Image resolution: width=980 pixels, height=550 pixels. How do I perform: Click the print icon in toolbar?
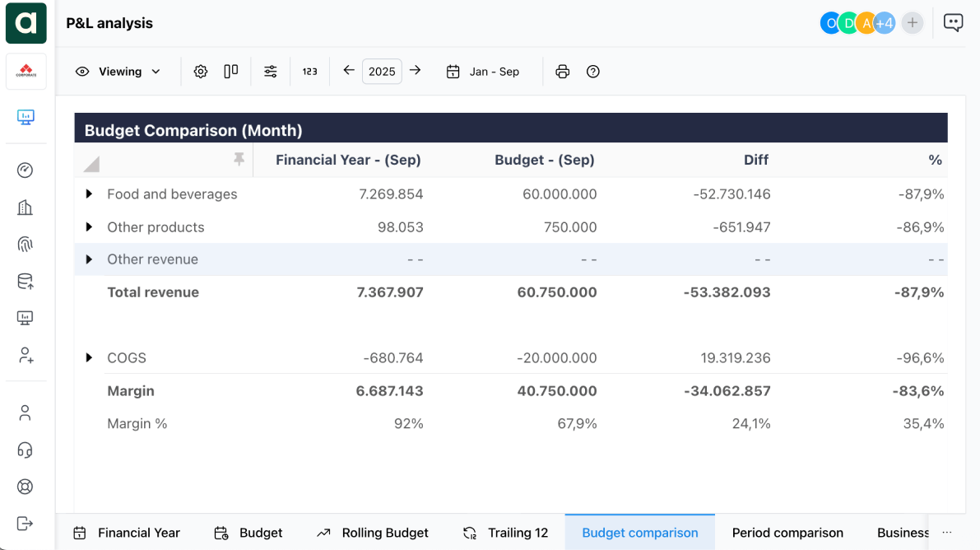[563, 72]
